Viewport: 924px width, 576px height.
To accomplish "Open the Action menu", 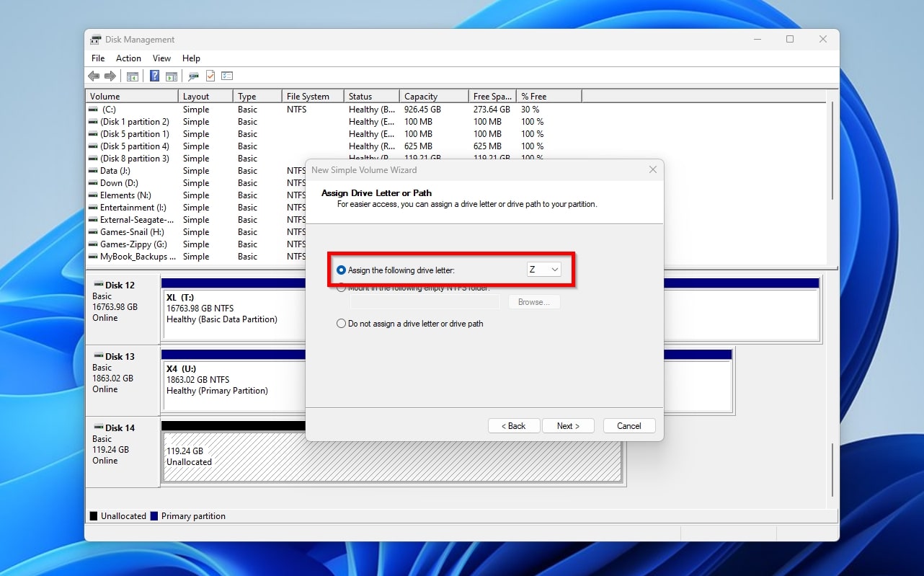I will 128,58.
